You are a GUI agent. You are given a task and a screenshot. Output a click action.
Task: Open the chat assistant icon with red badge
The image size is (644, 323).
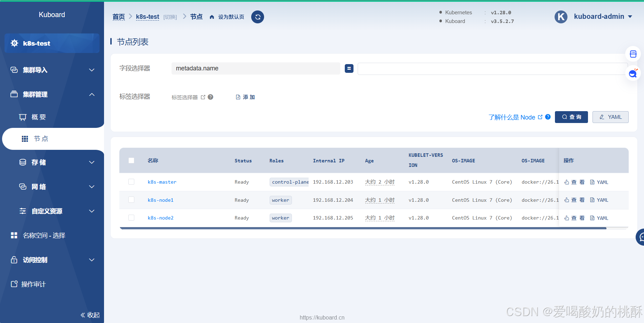[x=633, y=73]
